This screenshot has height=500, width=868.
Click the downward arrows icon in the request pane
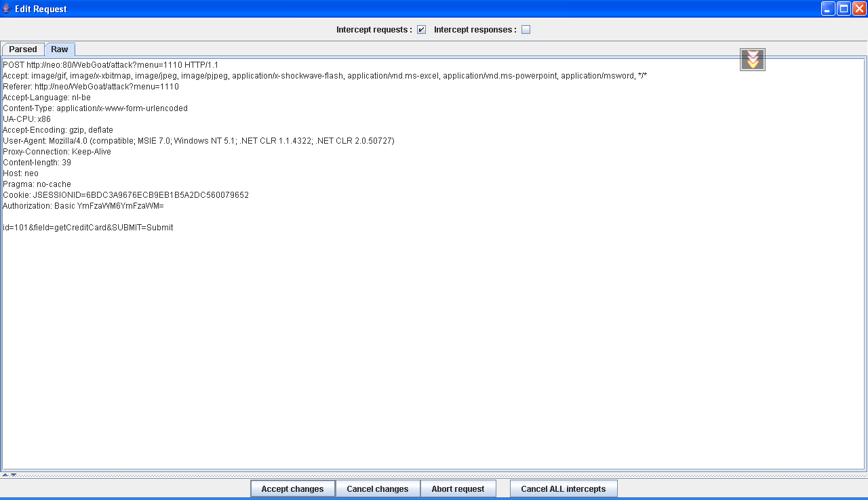[x=752, y=60]
